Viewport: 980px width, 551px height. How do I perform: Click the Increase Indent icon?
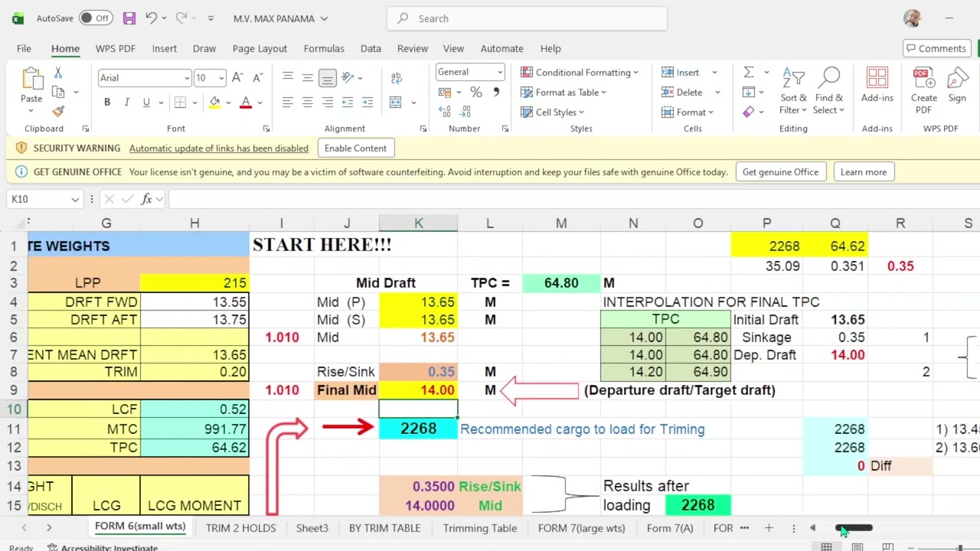click(x=367, y=103)
